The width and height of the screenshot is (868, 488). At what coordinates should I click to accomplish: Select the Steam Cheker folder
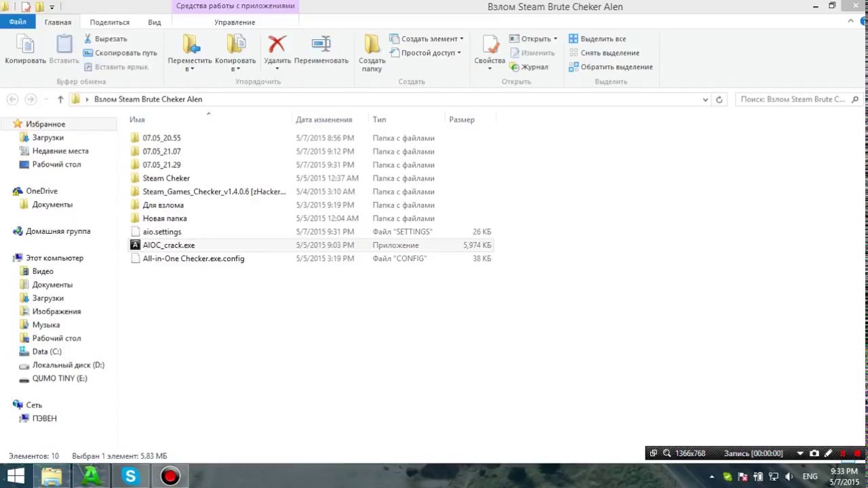[166, 178]
